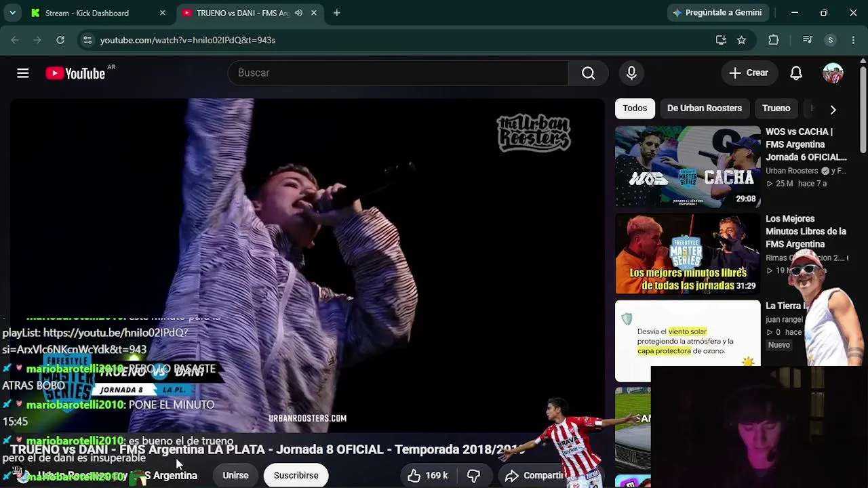This screenshot has height=488, width=868.
Task: Like the video with 169 k likes
Action: point(428,476)
